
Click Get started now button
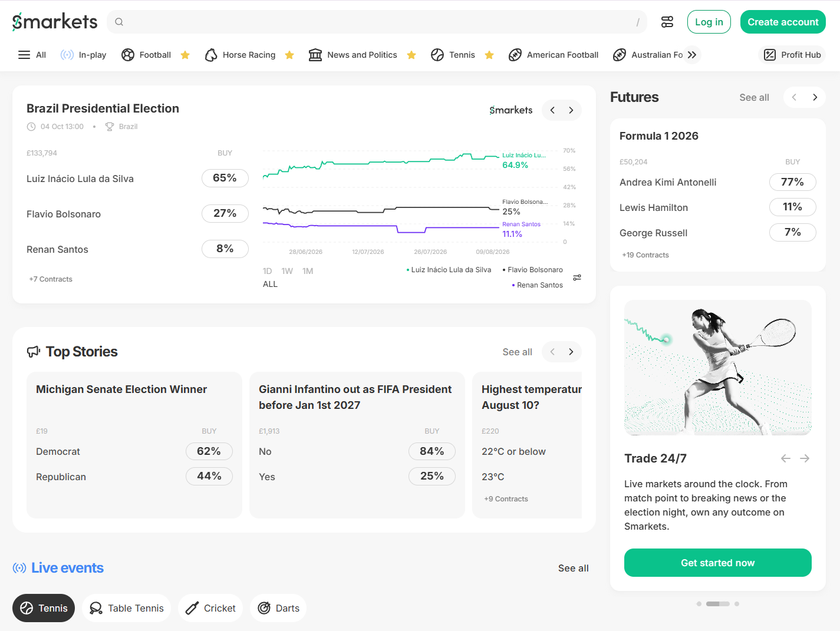tap(718, 563)
